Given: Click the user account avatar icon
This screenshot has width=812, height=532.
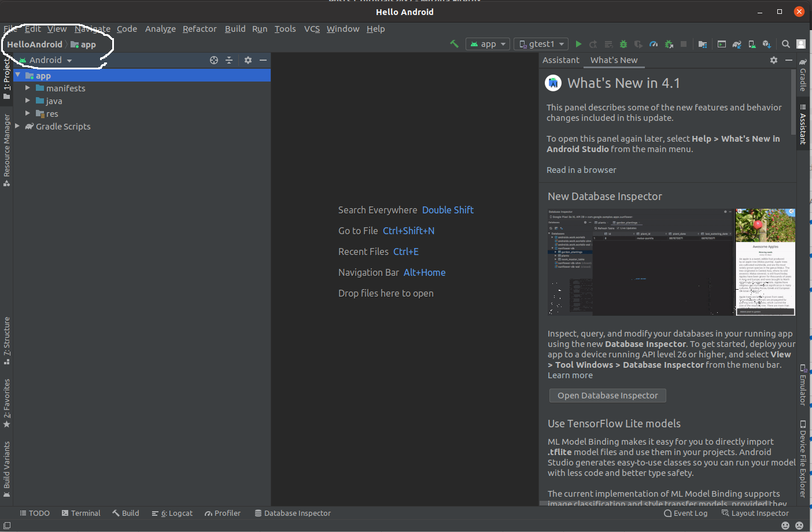Looking at the screenshot, I should tap(801, 44).
